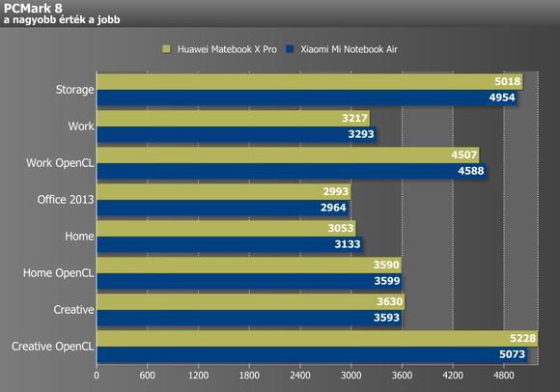Click the Office 2013 value 2964
Image resolution: width=560 pixels, height=392 pixels.
(333, 208)
